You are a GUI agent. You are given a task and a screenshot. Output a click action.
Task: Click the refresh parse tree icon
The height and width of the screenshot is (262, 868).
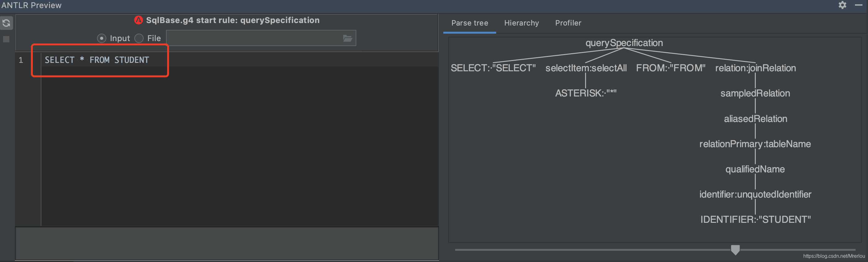(x=7, y=23)
